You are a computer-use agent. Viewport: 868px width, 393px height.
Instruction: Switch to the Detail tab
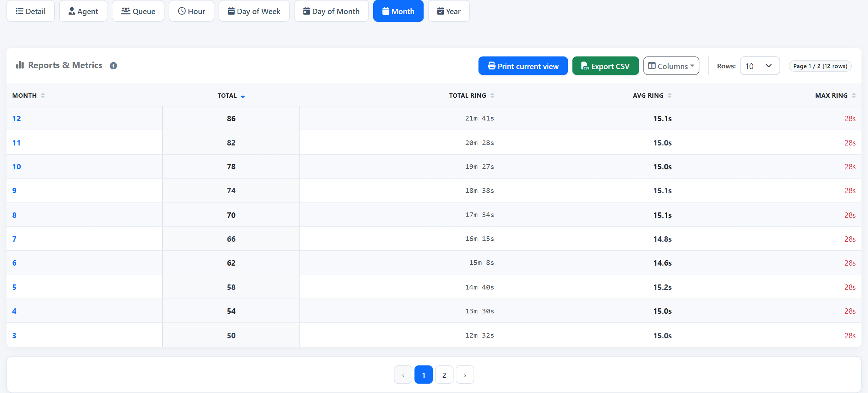[x=31, y=11]
